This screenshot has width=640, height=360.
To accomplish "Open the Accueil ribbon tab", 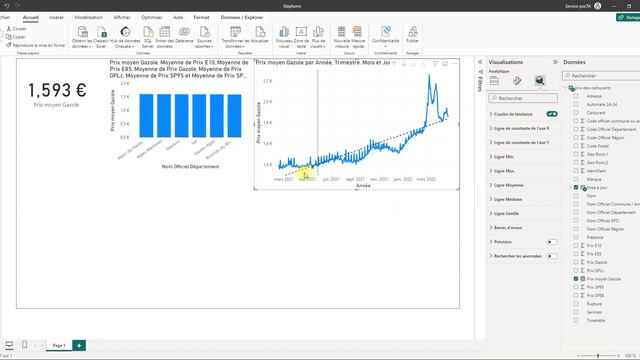I will point(30,18).
